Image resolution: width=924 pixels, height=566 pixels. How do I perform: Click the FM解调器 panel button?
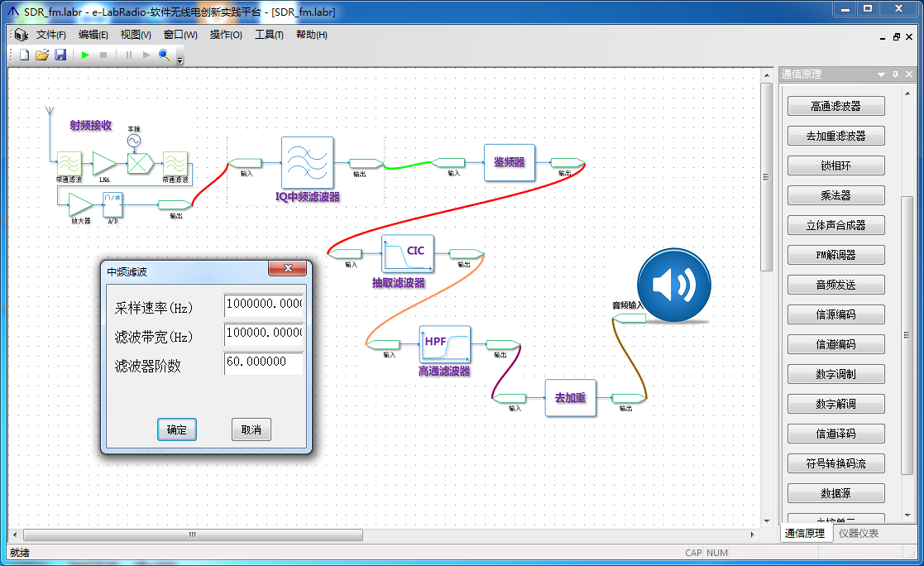(835, 255)
